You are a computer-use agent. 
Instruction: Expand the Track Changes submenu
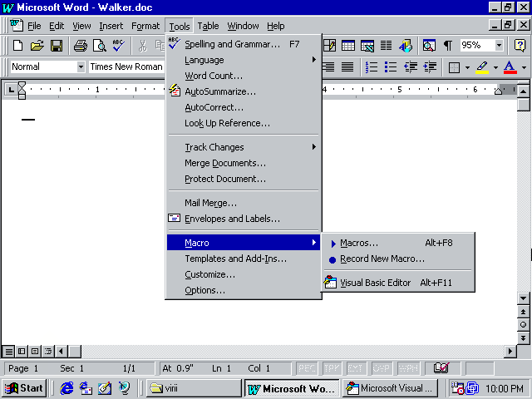pyautogui.click(x=244, y=147)
